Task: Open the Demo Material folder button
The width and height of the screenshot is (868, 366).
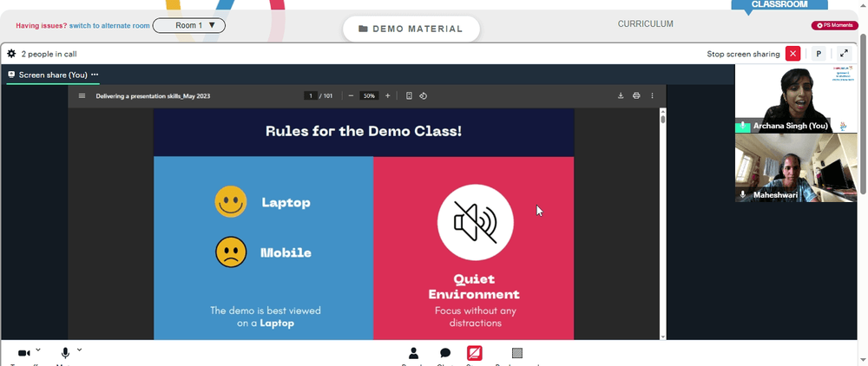Action: point(411,29)
